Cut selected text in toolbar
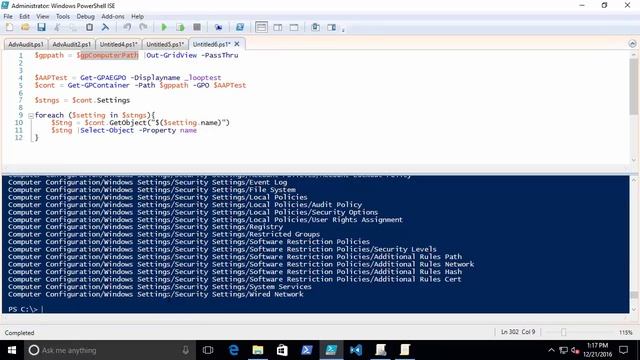The width and height of the screenshot is (640, 360). coord(57,27)
